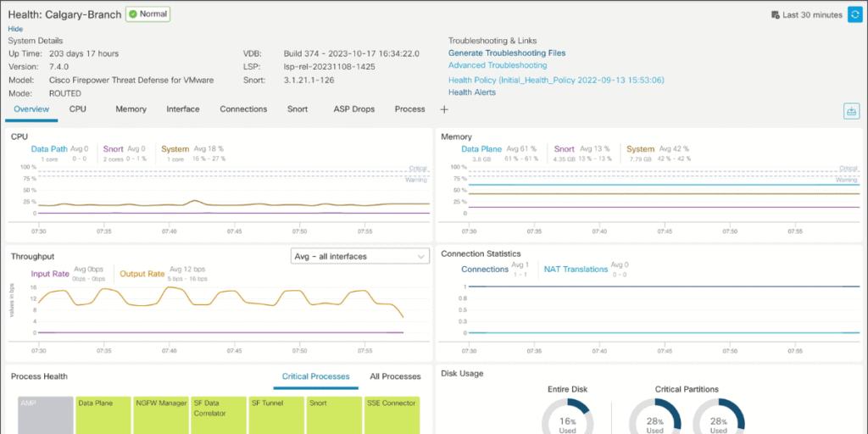Screen dimensions: 868x434
Task: Select the first Critical Partitions 28% donut
Action: pos(654,419)
